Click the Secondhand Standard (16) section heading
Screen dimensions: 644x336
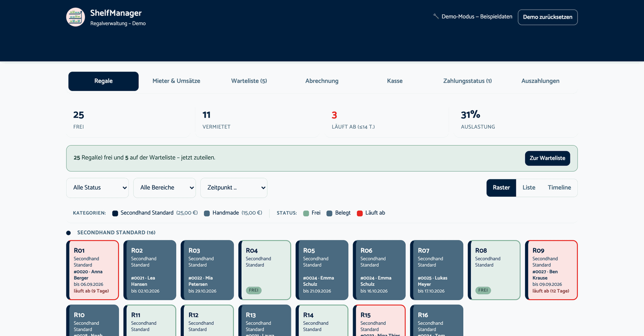[x=116, y=233]
